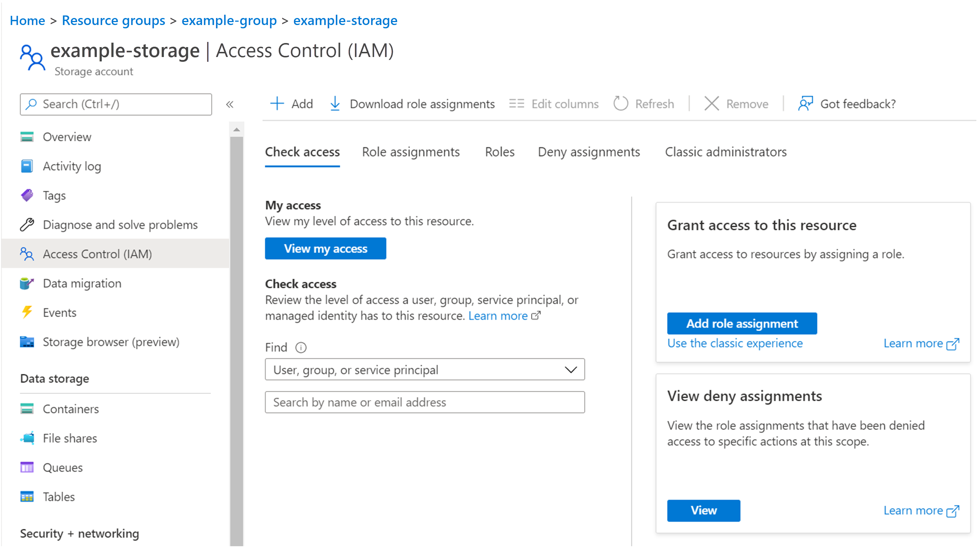980x548 pixels.
Task: Select the Data migration label
Action: (82, 284)
